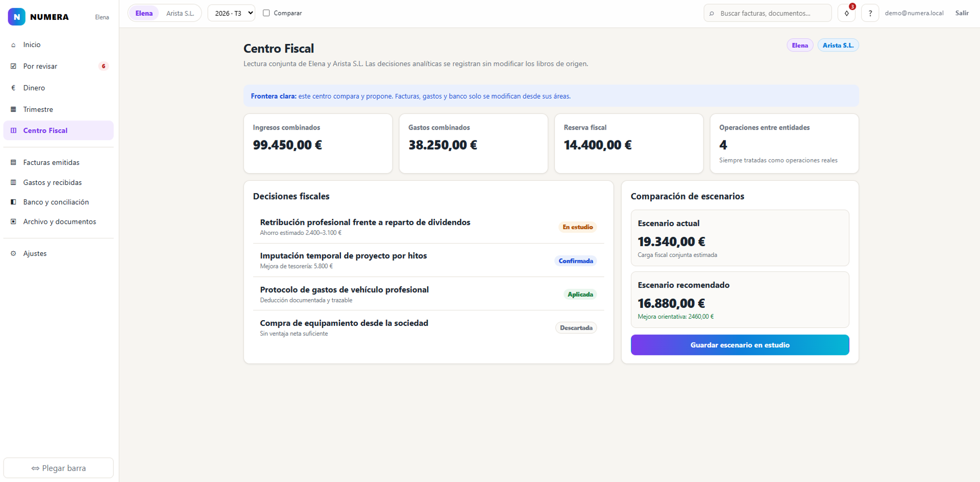The width and height of the screenshot is (980, 482).
Task: Click the En estudio status badge
Action: [x=577, y=227]
